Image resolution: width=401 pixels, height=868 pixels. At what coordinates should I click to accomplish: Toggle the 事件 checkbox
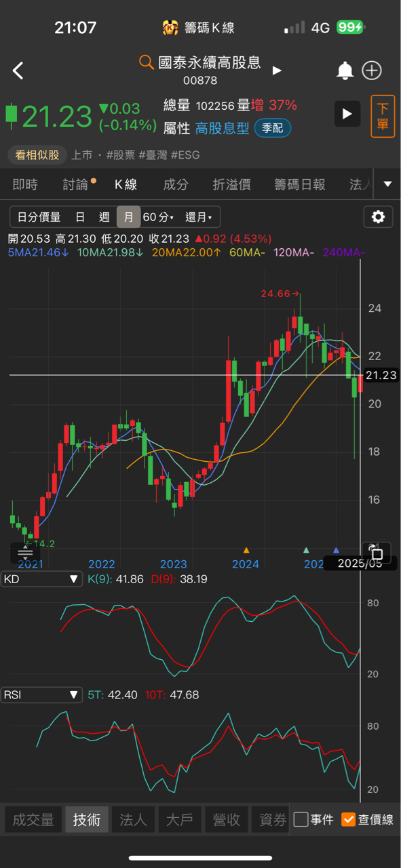pyautogui.click(x=313, y=819)
